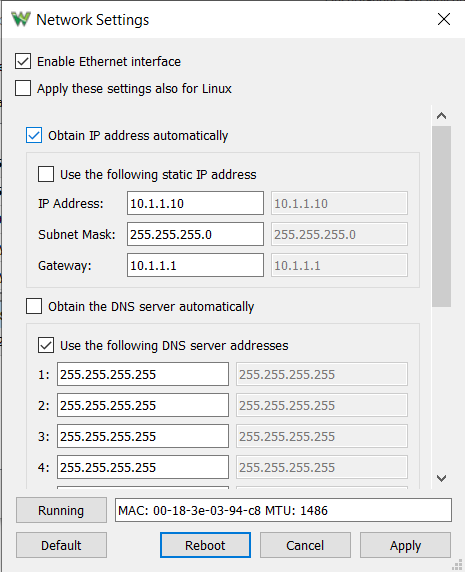Click the IP Address input field

pyautogui.click(x=195, y=203)
